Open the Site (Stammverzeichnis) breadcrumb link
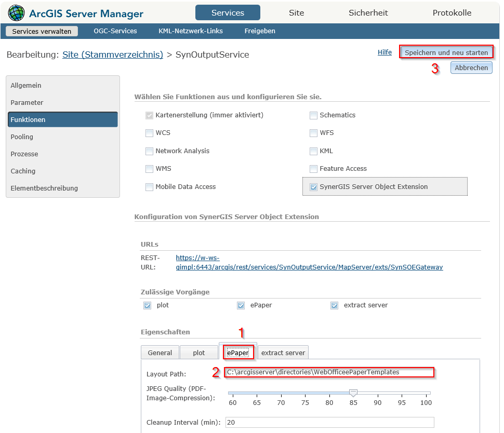The height and width of the screenshot is (433, 504). [113, 55]
